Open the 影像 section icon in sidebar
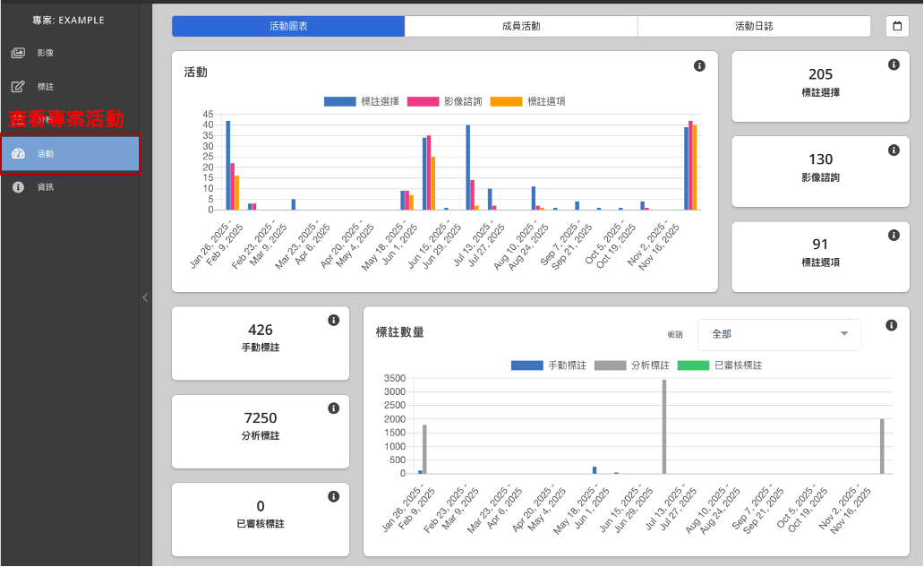The image size is (924, 567). (18, 53)
